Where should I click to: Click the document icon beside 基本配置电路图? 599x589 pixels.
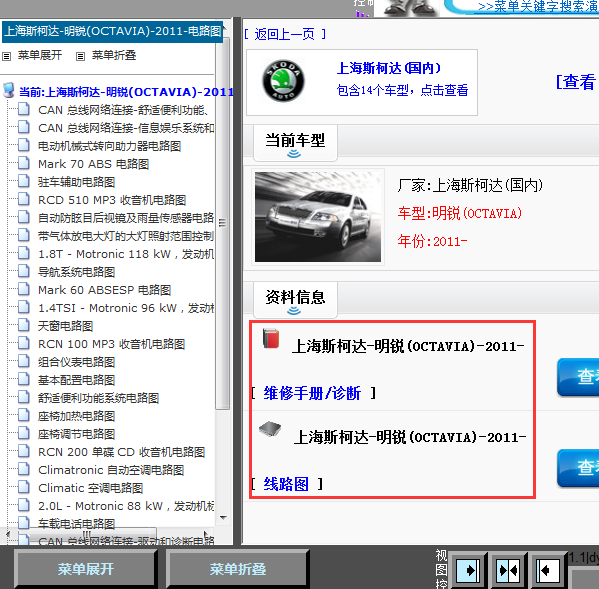coord(24,379)
